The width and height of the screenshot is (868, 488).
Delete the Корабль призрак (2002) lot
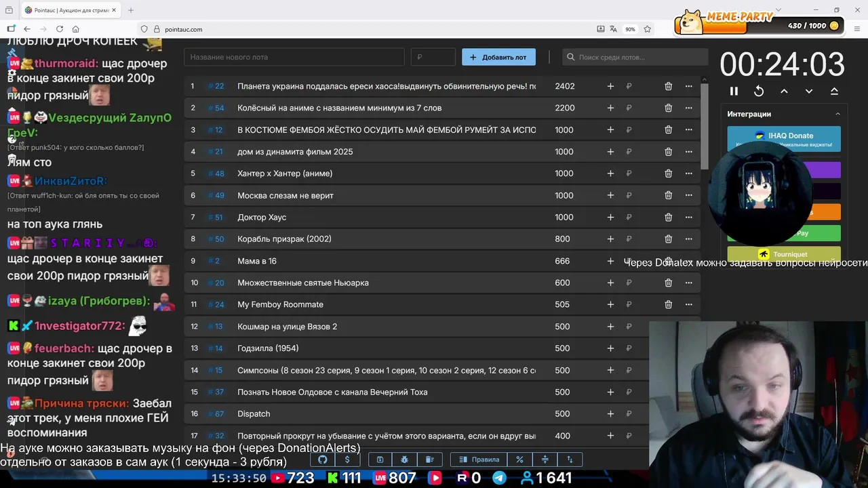(668, 239)
